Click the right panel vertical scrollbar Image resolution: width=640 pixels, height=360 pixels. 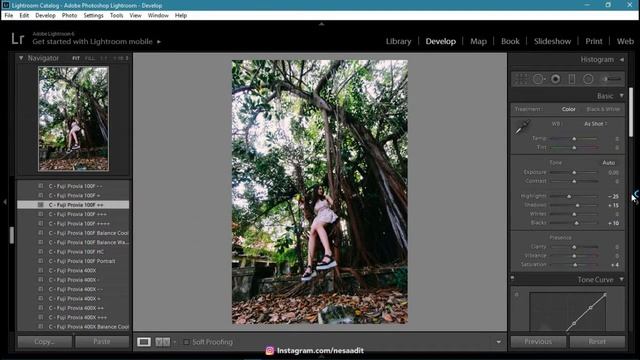(x=631, y=112)
